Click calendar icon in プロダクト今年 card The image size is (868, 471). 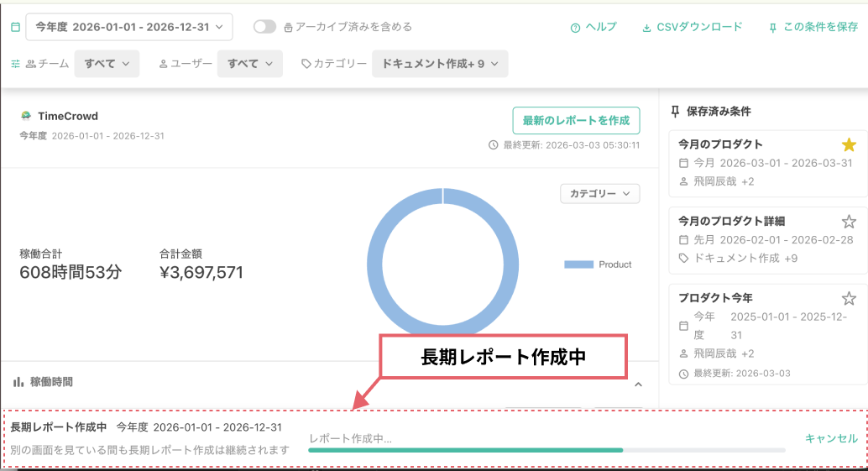(683, 326)
